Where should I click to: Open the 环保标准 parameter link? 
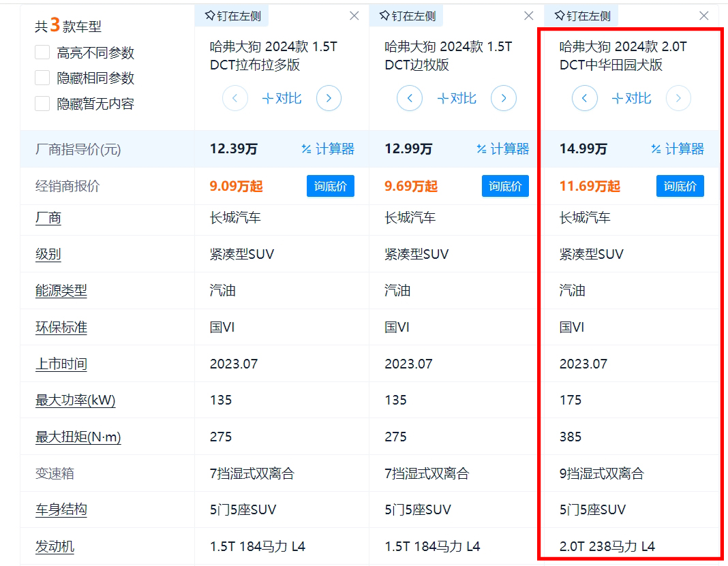coord(61,328)
